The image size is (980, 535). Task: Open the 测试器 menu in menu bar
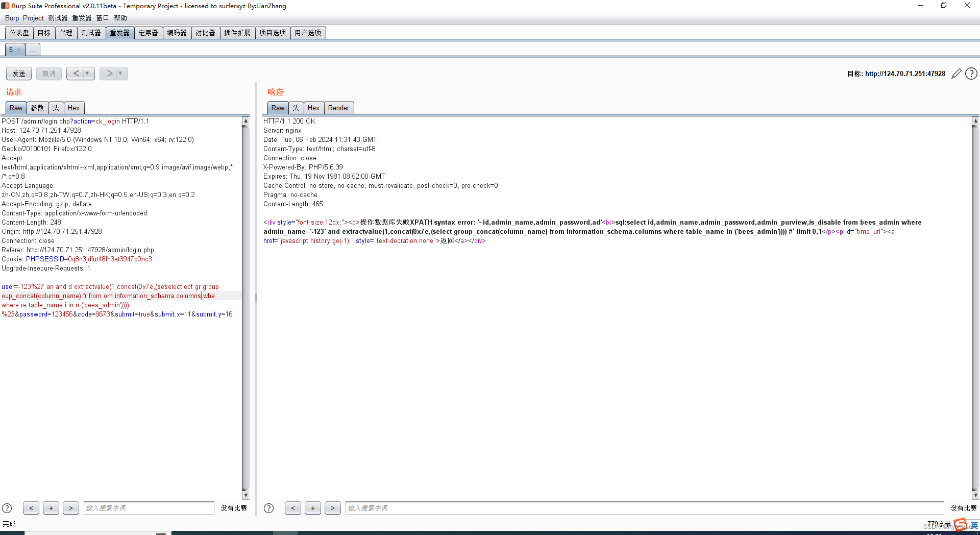[x=58, y=18]
